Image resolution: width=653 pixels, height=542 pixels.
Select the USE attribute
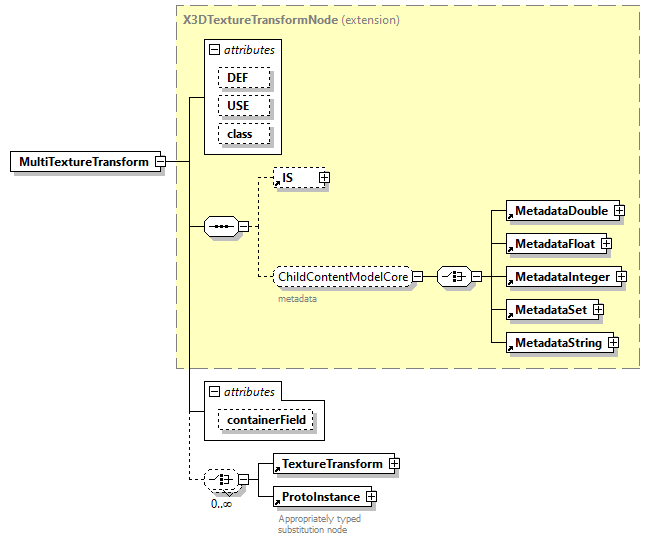pos(240,106)
